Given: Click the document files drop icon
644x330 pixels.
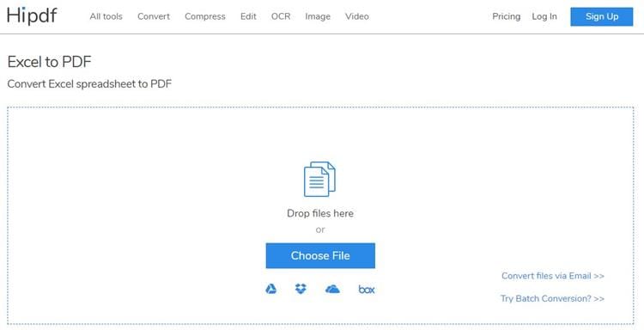Looking at the screenshot, I should click(x=319, y=179).
